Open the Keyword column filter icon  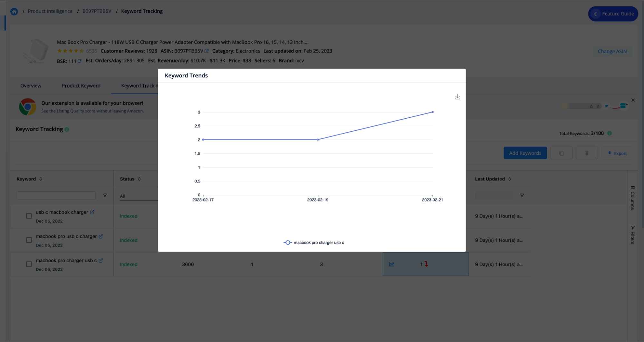tap(105, 195)
